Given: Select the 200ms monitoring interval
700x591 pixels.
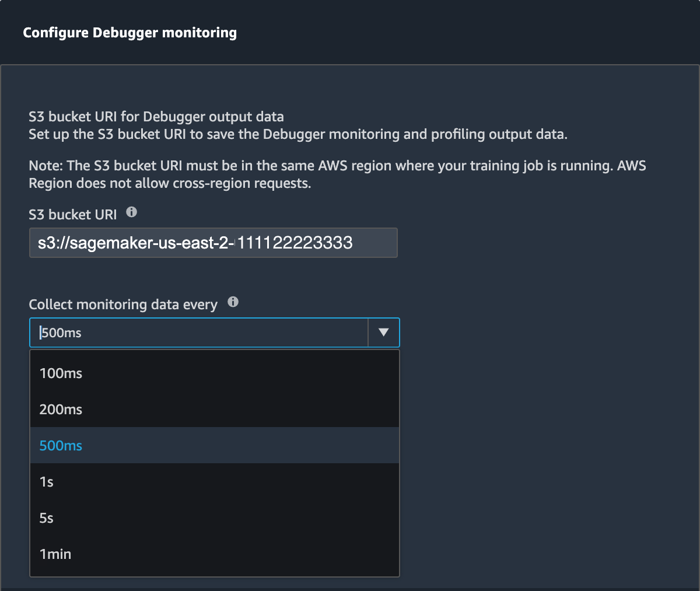Looking at the screenshot, I should click(61, 409).
